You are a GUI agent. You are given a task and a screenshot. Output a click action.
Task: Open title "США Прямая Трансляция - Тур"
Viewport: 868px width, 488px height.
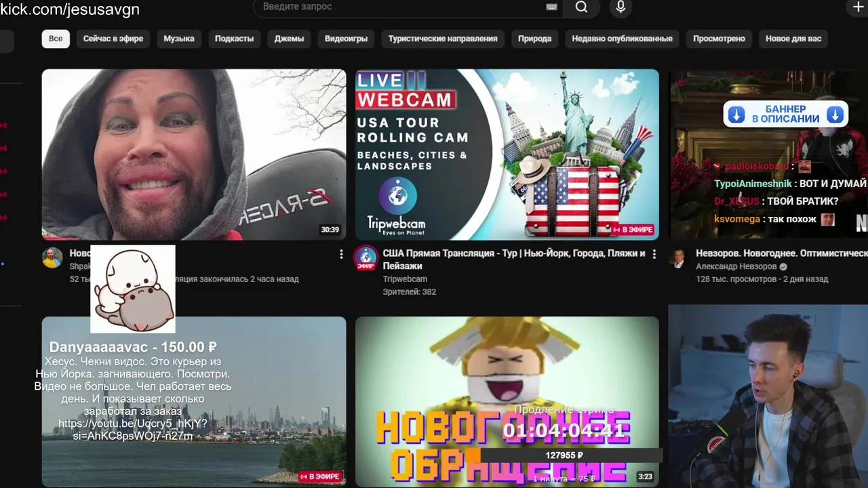514,260
